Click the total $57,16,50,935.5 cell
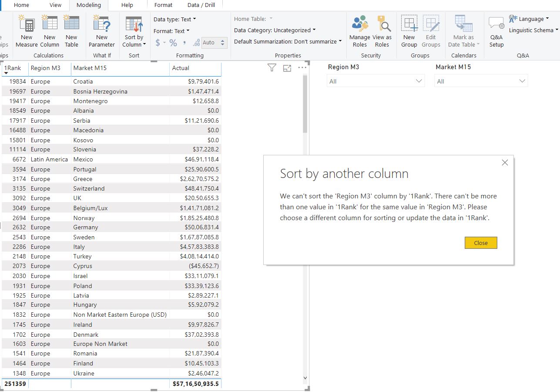560x392 pixels. 195,384
